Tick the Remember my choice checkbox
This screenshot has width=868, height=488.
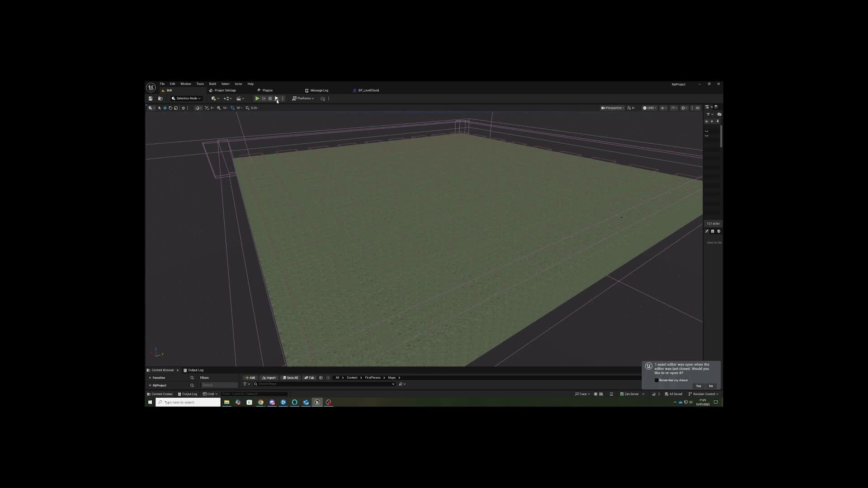pos(656,380)
